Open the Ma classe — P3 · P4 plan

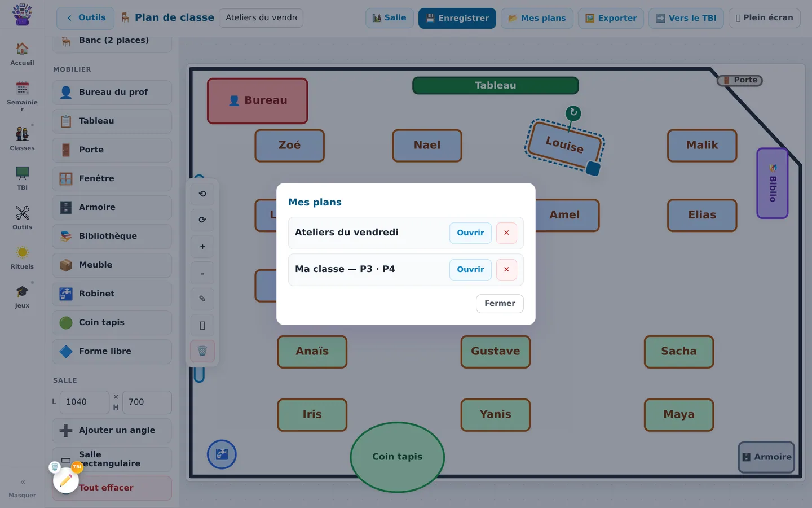(470, 270)
